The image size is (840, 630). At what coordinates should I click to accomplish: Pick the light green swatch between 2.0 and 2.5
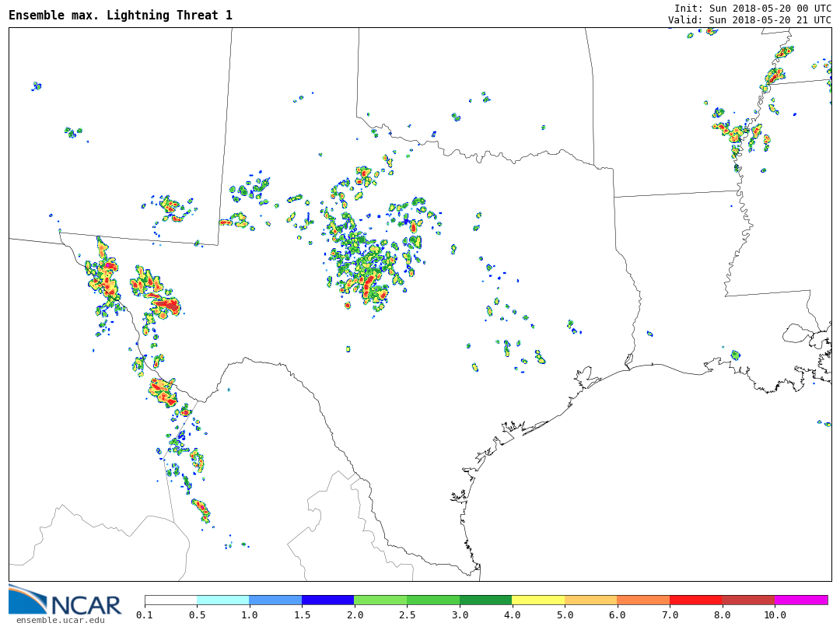[x=380, y=600]
